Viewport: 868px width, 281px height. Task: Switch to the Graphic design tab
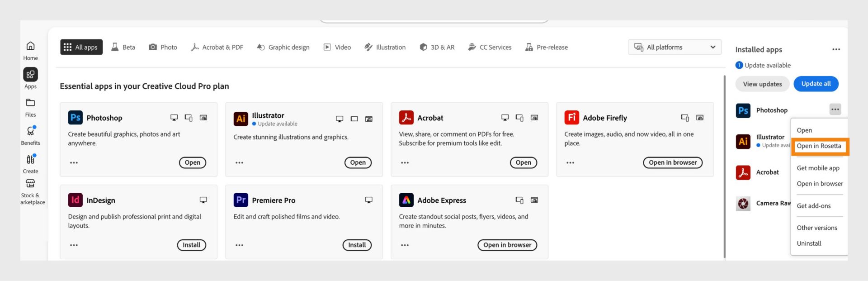point(283,47)
